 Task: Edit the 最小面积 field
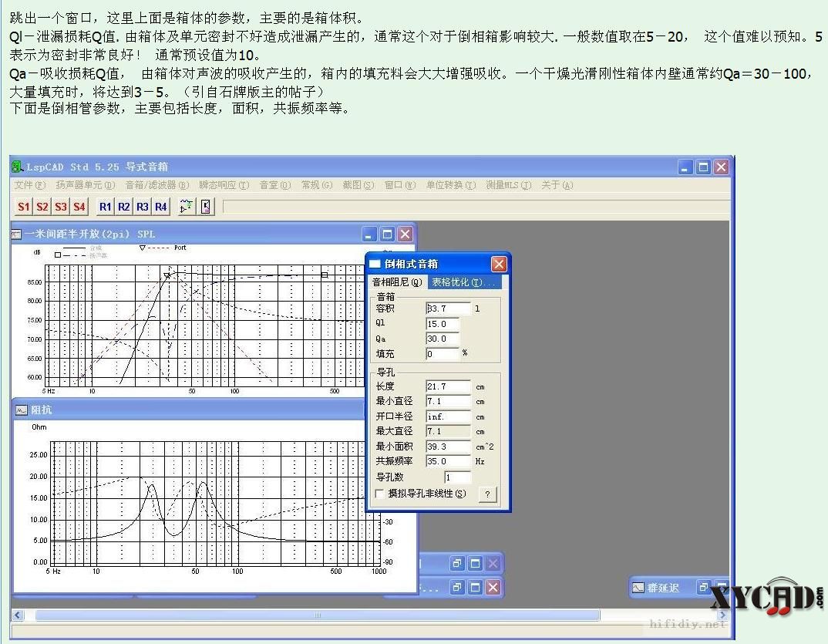448,447
